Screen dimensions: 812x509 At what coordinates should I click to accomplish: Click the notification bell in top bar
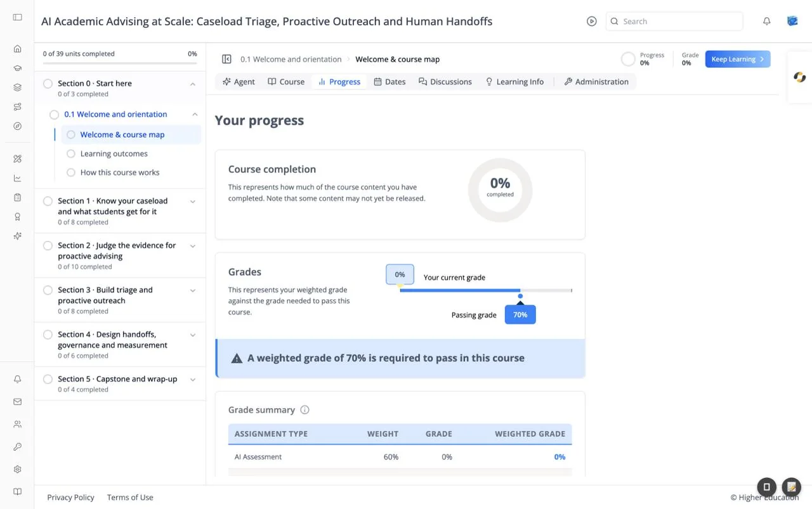point(766,21)
